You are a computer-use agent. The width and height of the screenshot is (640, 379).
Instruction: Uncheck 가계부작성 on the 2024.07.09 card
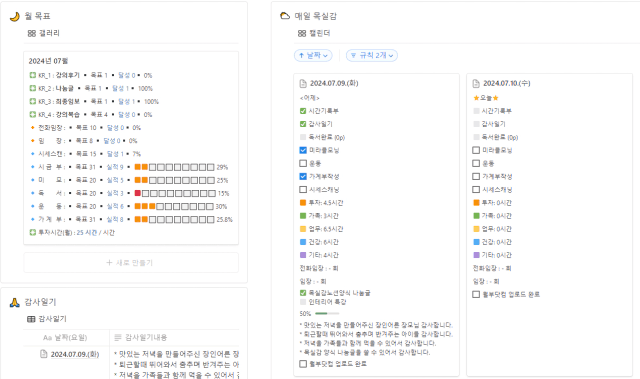click(x=303, y=176)
